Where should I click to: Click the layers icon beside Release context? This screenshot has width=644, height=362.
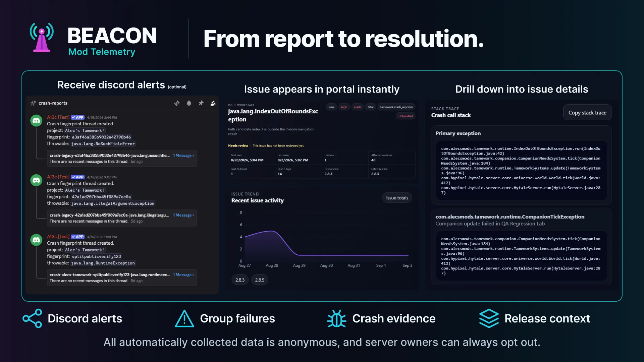click(489, 318)
